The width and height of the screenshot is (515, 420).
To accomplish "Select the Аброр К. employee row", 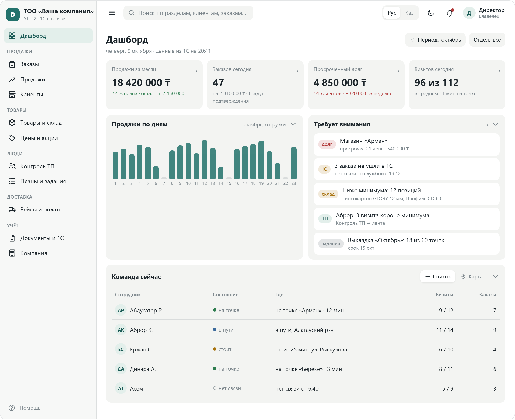I will click(x=305, y=330).
